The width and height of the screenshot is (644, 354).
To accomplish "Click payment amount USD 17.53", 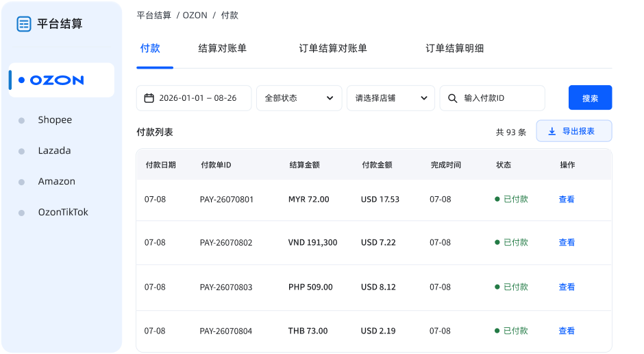I will [x=380, y=200].
